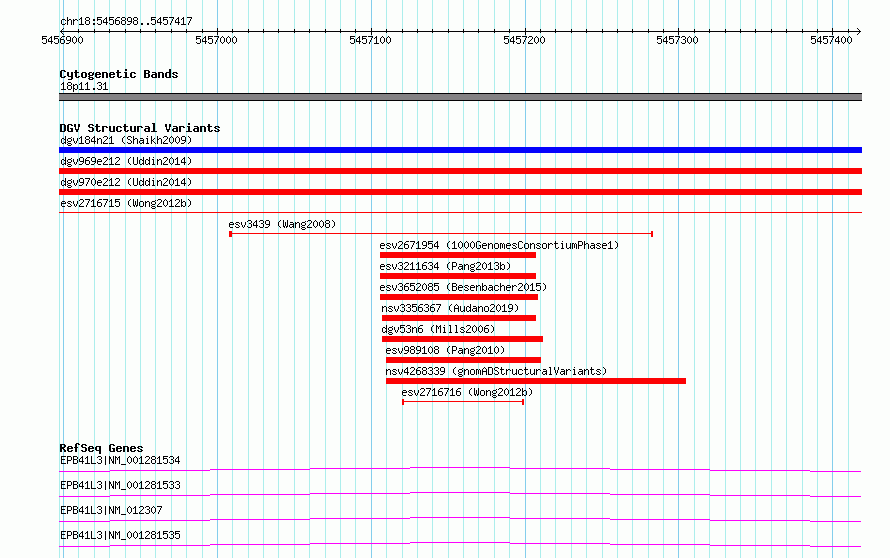Select the dgv969e212 (Uddin2014) red bar

[460, 171]
